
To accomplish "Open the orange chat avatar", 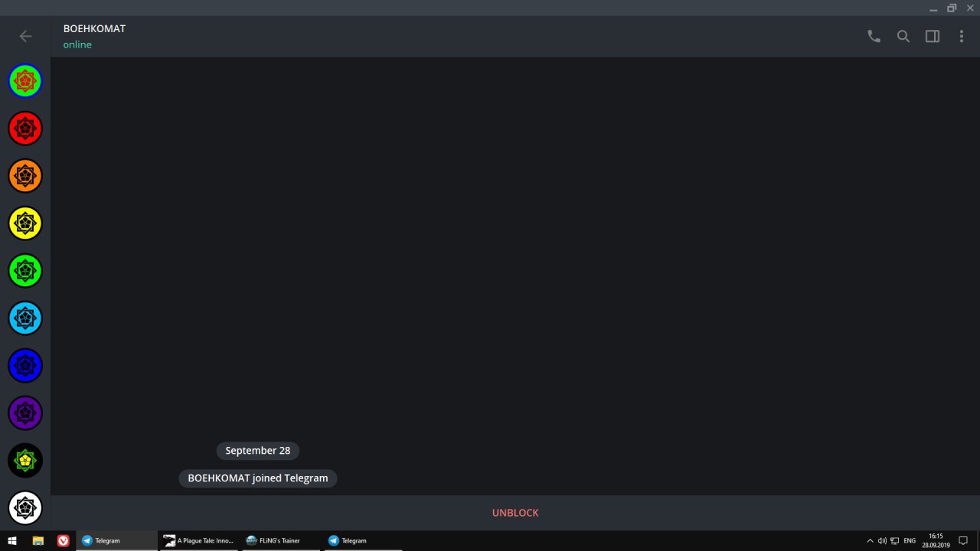I will click(25, 175).
